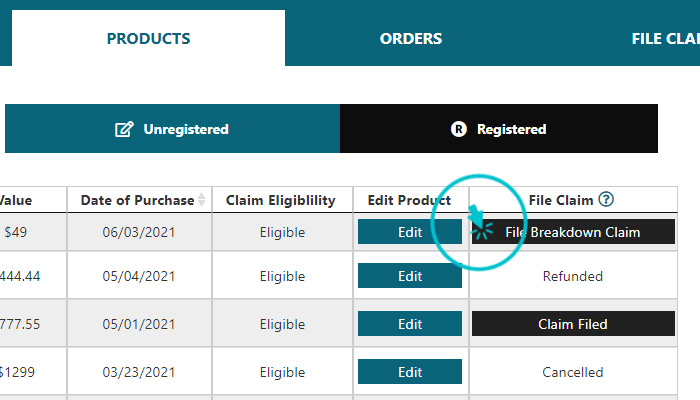Screen dimensions: 700x400
Task: Select the Unregistered products toggle
Action: click(x=172, y=129)
